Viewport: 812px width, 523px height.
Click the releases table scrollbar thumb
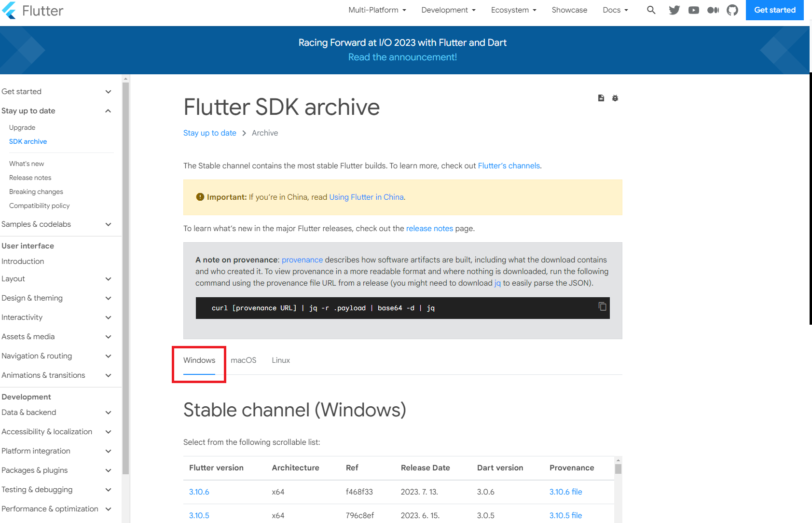618,469
